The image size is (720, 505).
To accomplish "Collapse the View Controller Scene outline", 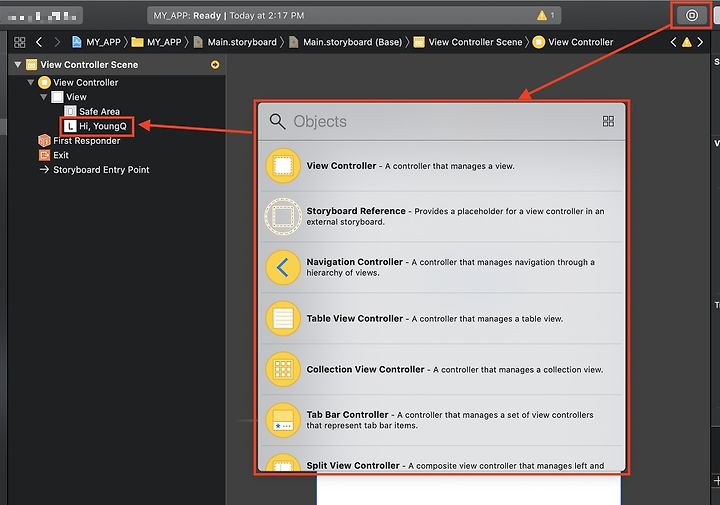I will (x=17, y=65).
